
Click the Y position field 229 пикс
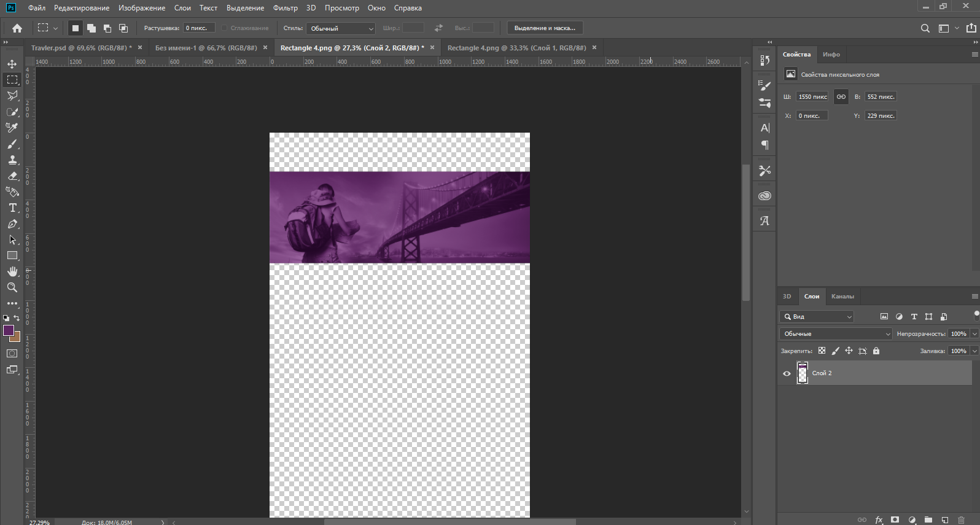881,115
